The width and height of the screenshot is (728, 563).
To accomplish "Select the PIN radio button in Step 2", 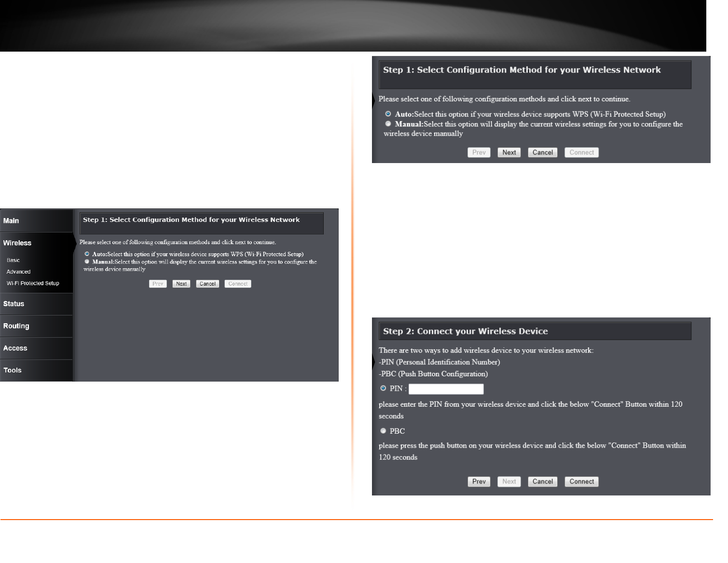I will point(383,388).
